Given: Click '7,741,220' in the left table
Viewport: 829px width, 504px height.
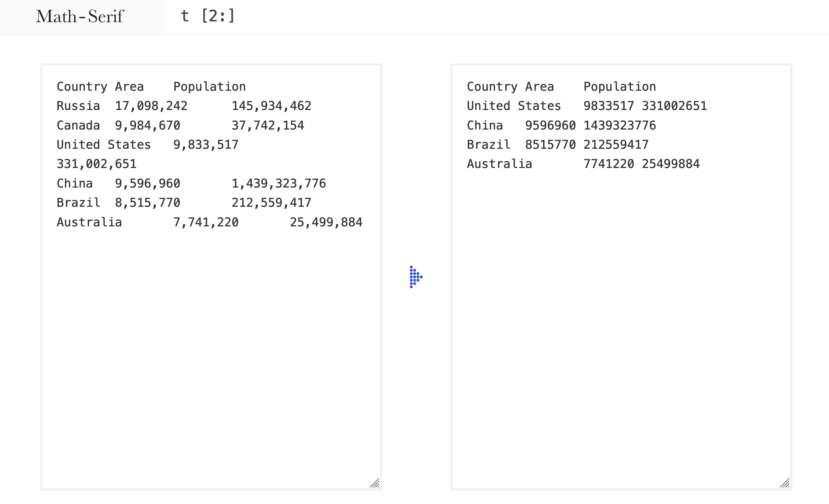Looking at the screenshot, I should point(206,222).
